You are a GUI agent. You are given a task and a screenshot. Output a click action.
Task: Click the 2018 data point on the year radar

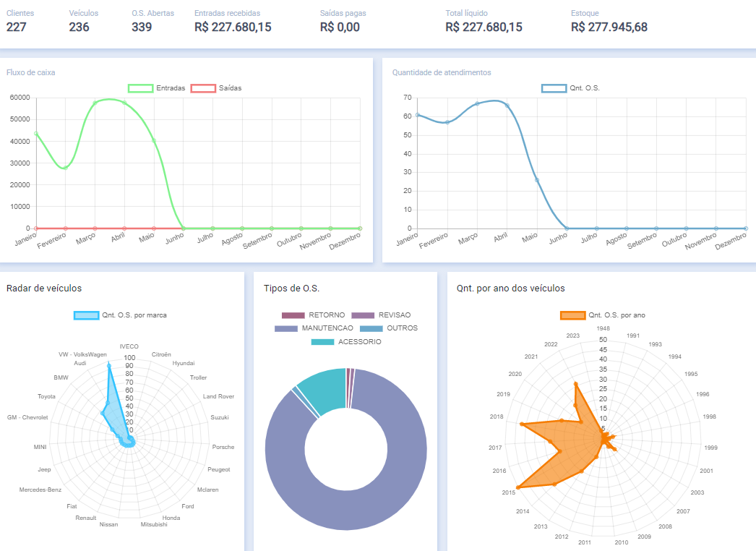tap(521, 424)
